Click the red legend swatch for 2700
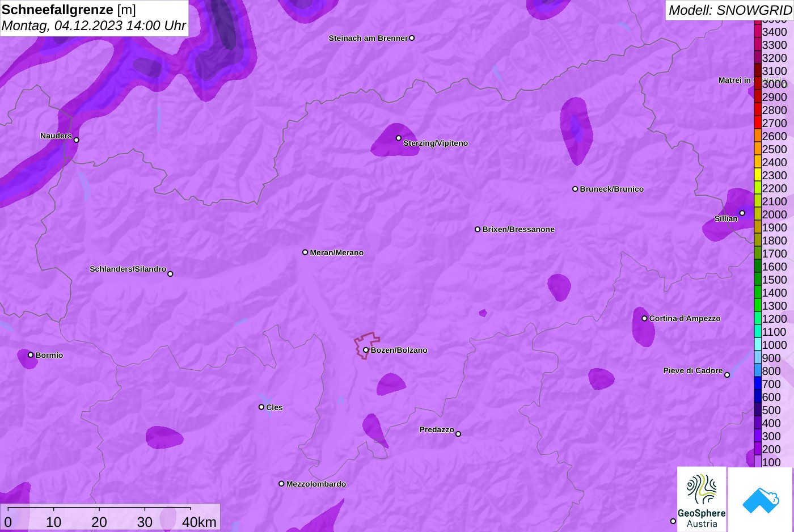Viewport: 794px width, 532px height. [x=758, y=123]
